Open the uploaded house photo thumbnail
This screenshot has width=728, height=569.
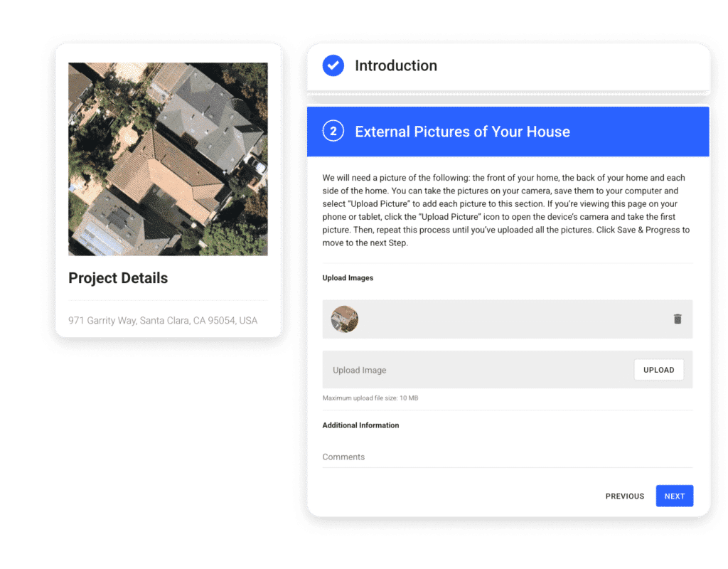pos(344,319)
